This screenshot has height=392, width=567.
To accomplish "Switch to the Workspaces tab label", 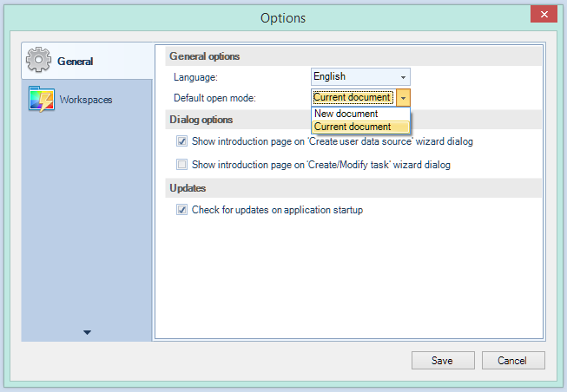I will pos(86,100).
